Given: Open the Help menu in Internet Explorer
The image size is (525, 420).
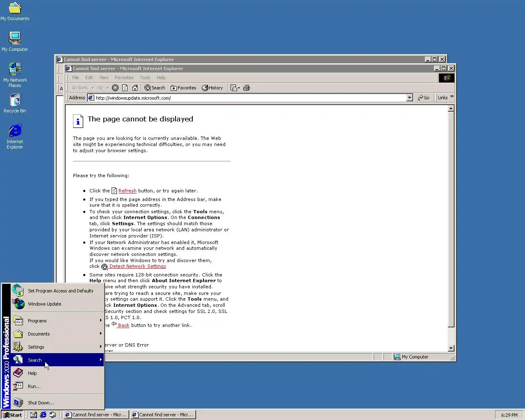Looking at the screenshot, I should 161,78.
